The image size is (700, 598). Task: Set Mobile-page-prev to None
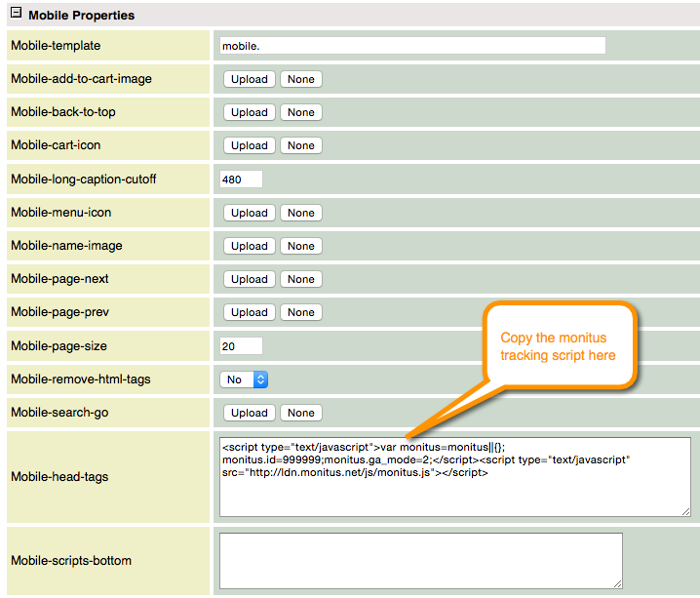coord(301,312)
